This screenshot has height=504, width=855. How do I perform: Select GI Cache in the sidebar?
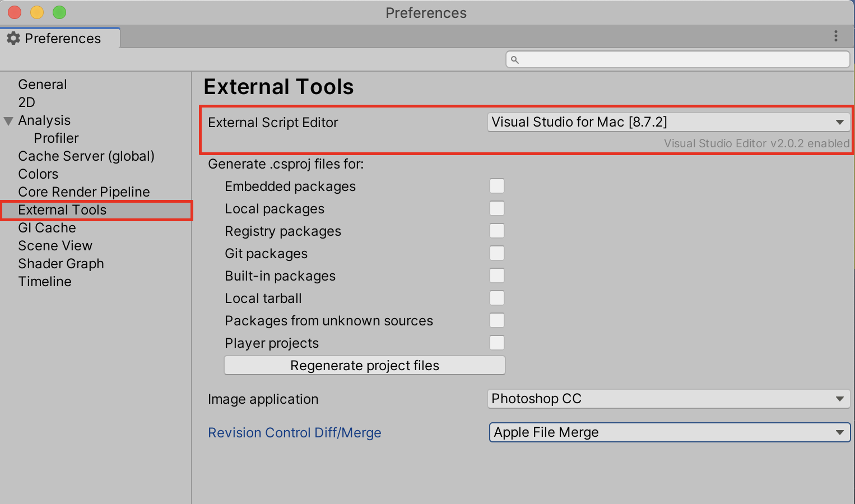(47, 228)
